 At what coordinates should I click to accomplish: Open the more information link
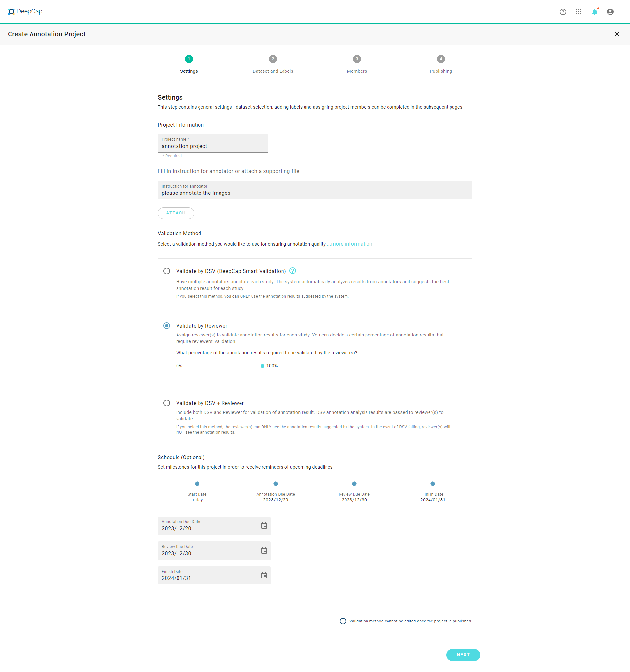click(351, 244)
